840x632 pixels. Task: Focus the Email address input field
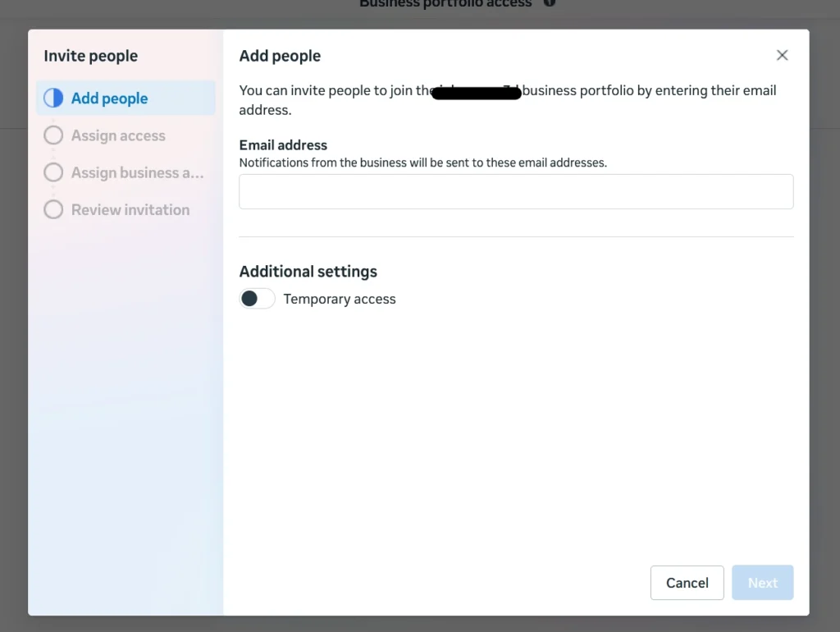pyautogui.click(x=516, y=191)
